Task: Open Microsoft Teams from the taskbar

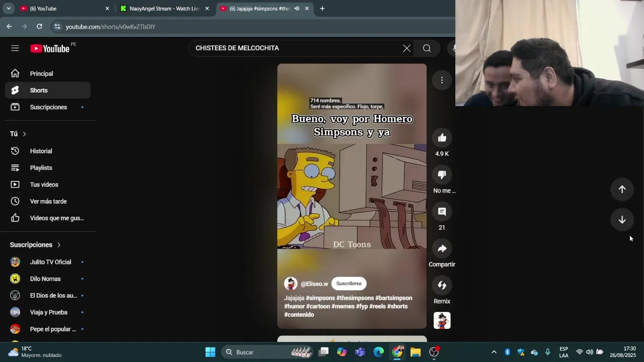Action: (360, 352)
